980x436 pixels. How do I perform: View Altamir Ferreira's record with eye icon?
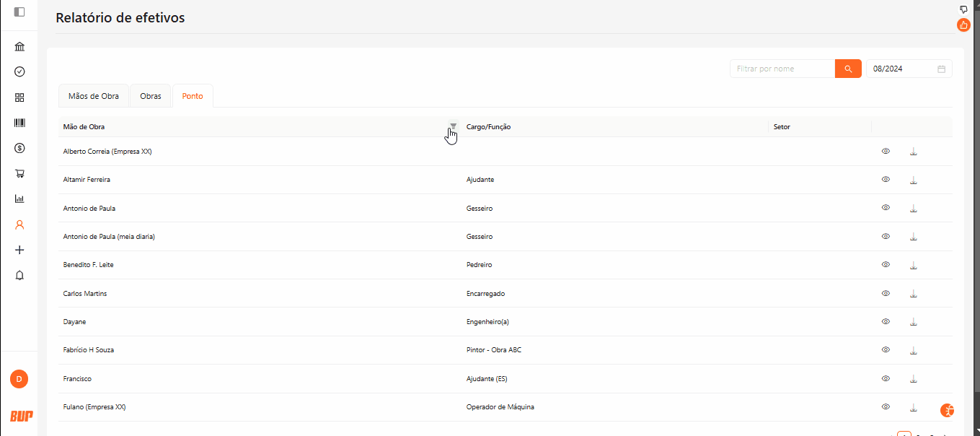(x=886, y=179)
